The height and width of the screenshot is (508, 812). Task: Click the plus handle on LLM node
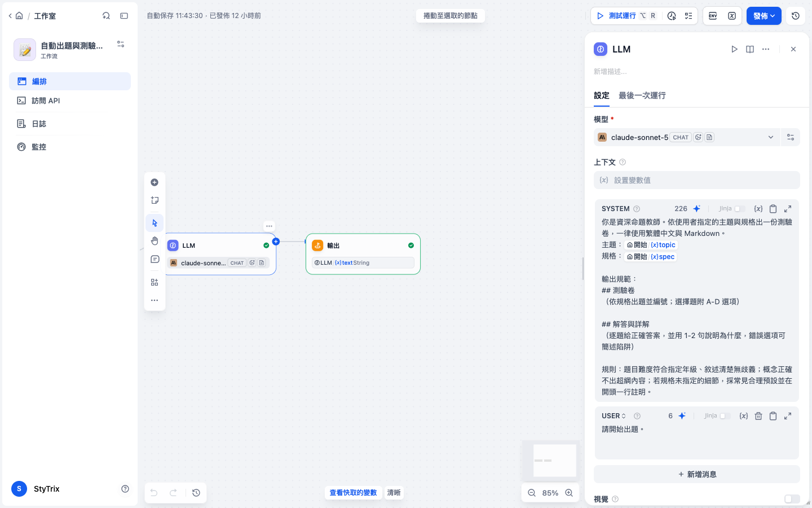(x=276, y=242)
